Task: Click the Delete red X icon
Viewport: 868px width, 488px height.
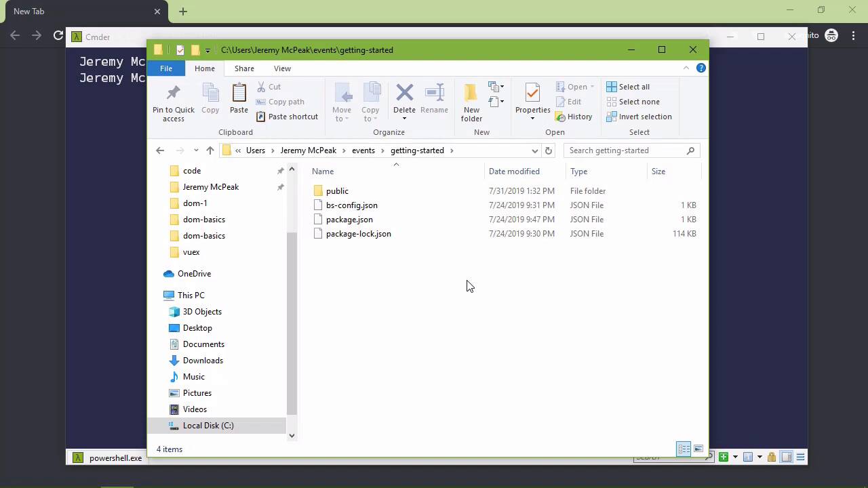Action: (x=404, y=93)
